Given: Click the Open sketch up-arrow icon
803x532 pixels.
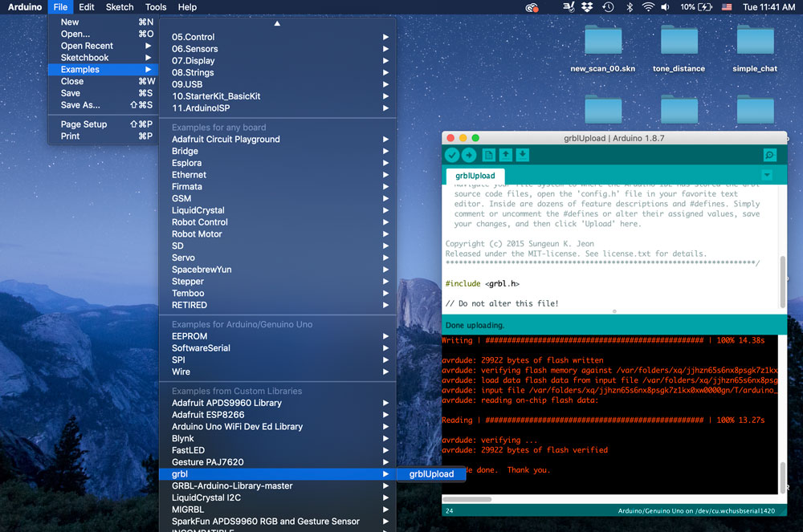Looking at the screenshot, I should (x=505, y=155).
